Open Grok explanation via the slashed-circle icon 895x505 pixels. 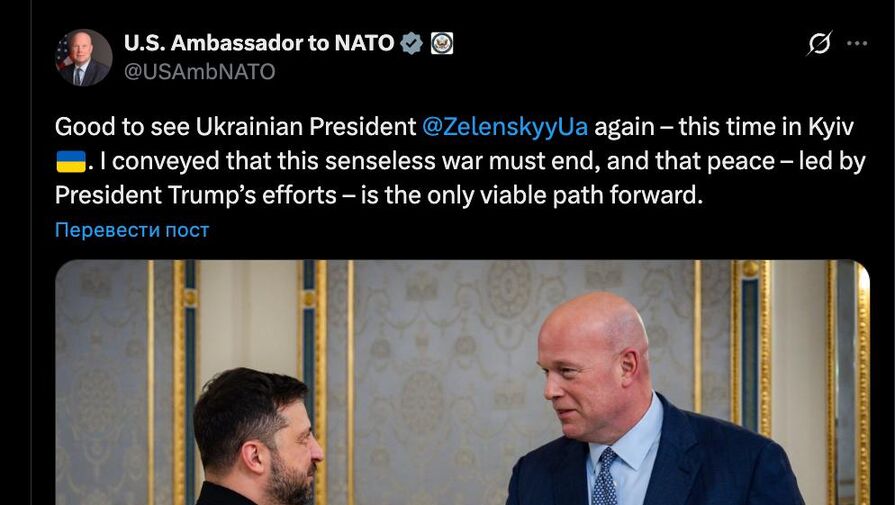pos(819,44)
